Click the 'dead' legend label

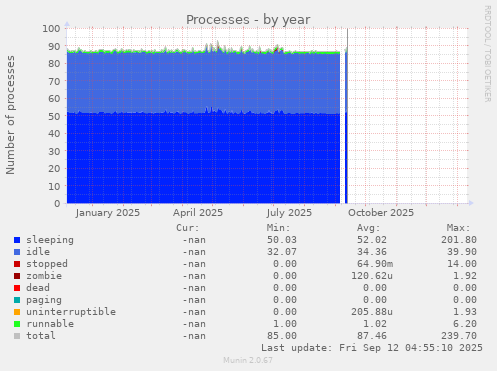pyautogui.click(x=38, y=288)
